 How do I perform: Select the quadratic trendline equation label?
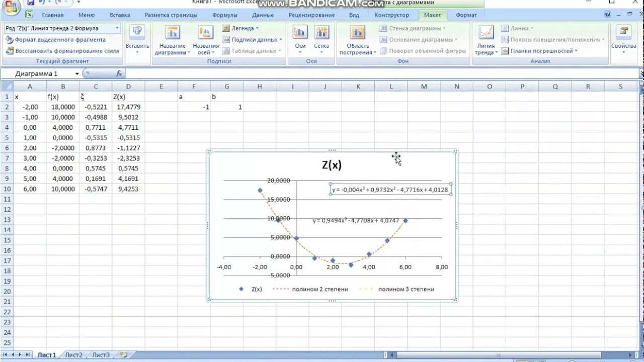coord(356,220)
